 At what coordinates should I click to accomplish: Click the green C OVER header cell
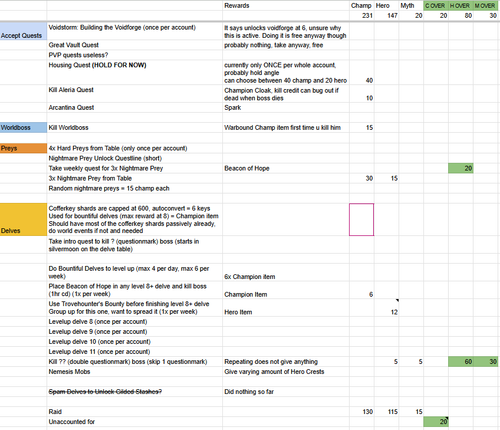[436, 6]
